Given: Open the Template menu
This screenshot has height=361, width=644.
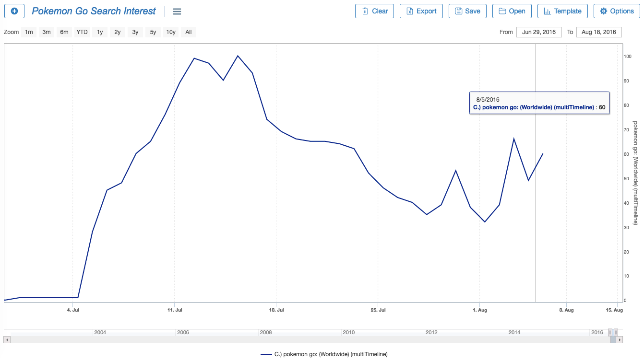Looking at the screenshot, I should (x=562, y=11).
